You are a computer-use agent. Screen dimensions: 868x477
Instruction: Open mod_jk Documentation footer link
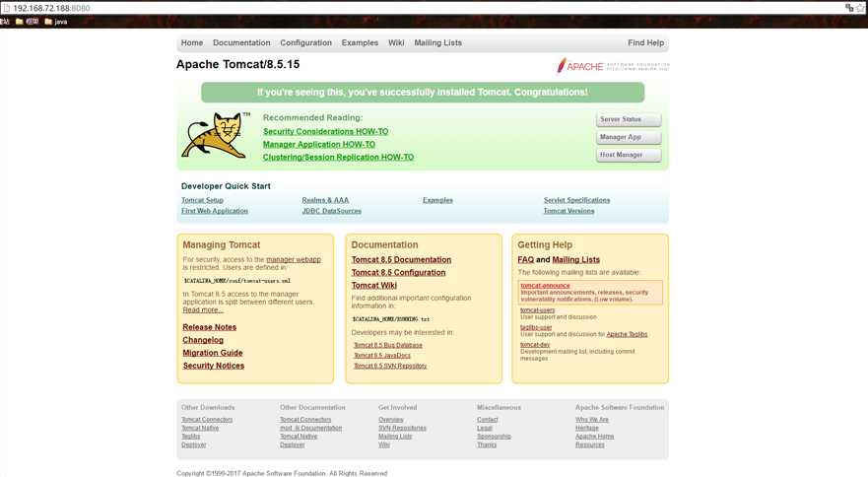(310, 428)
